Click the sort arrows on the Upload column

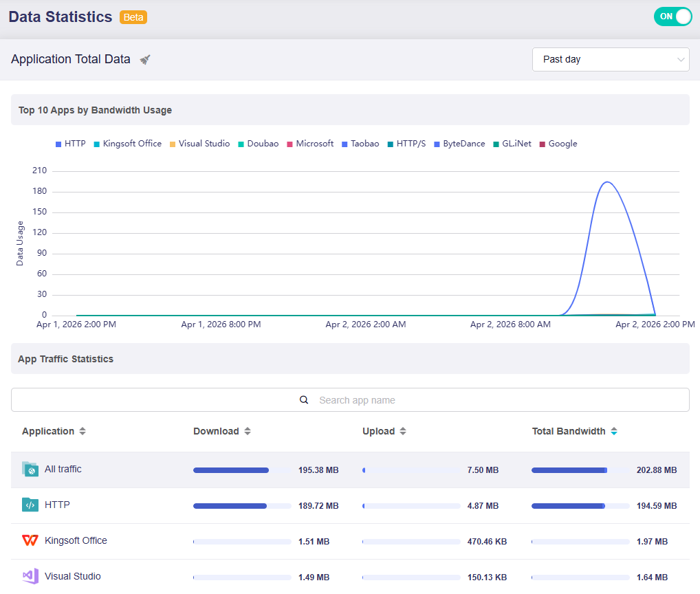click(403, 431)
